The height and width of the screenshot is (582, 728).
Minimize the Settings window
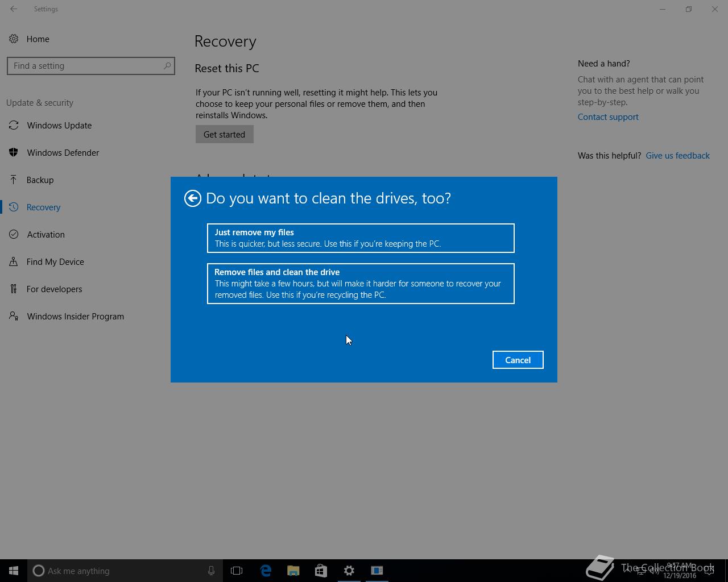click(662, 9)
